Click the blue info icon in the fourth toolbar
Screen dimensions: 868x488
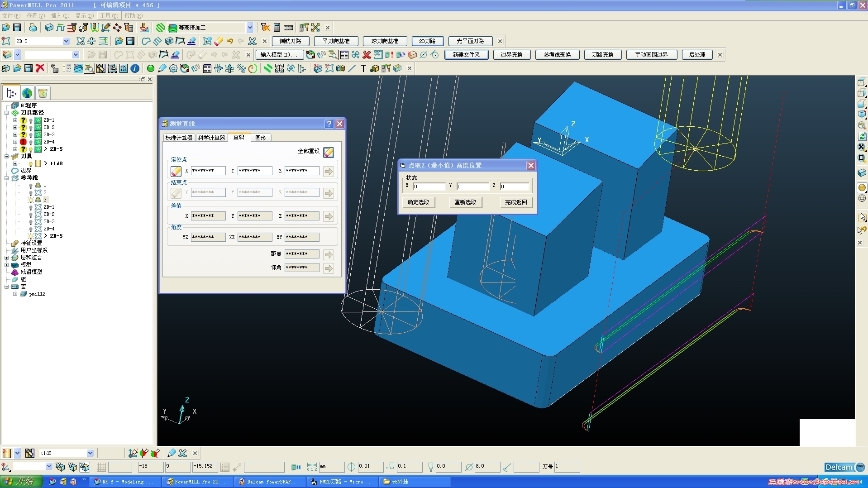tap(135, 68)
